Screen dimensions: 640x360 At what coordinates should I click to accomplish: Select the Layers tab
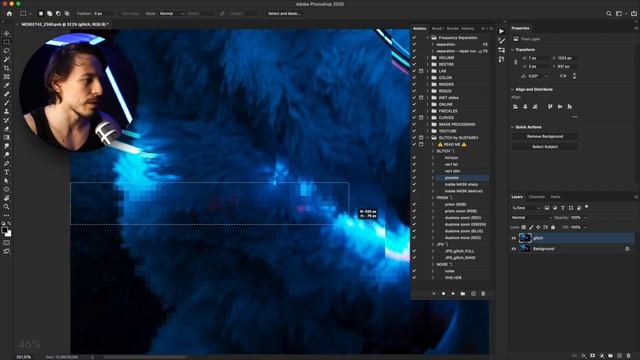[517, 197]
